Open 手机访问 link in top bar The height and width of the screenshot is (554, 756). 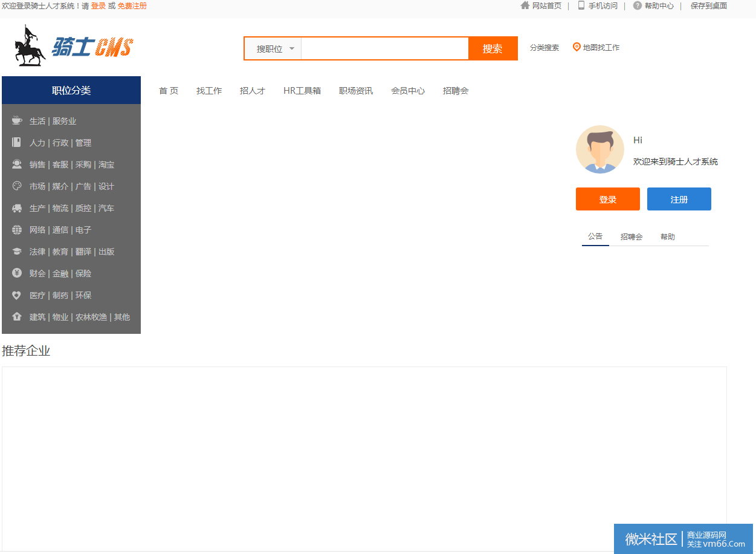click(603, 6)
